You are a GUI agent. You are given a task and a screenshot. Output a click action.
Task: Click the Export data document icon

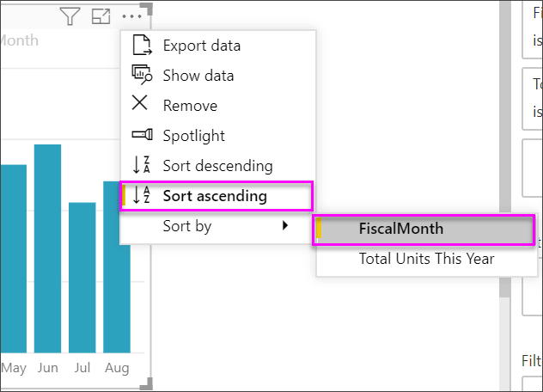pyautogui.click(x=142, y=45)
